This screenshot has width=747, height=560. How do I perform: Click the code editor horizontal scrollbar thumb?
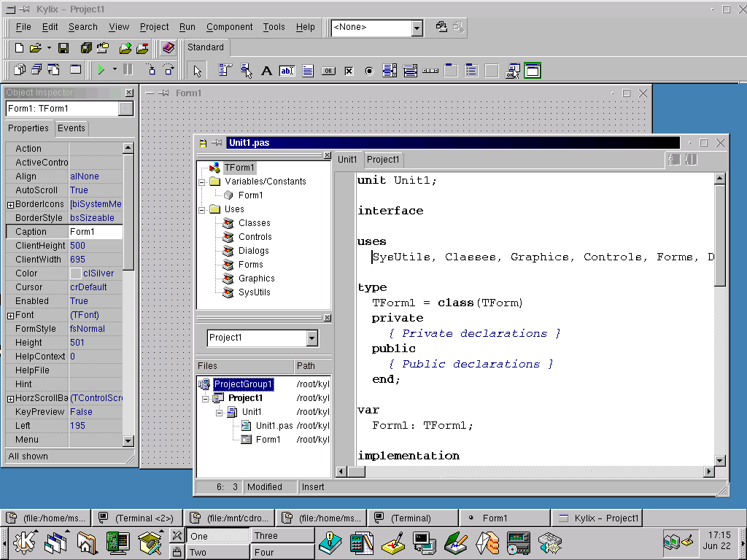pos(356,472)
